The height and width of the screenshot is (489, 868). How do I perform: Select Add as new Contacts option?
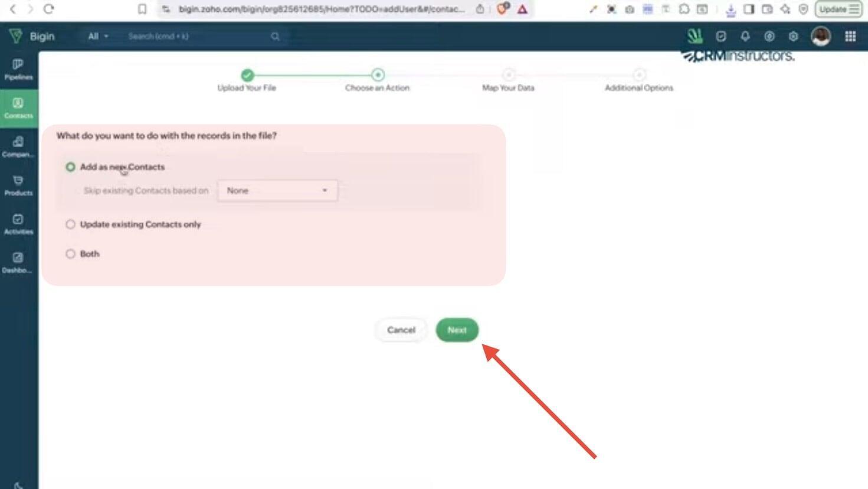[71, 167]
